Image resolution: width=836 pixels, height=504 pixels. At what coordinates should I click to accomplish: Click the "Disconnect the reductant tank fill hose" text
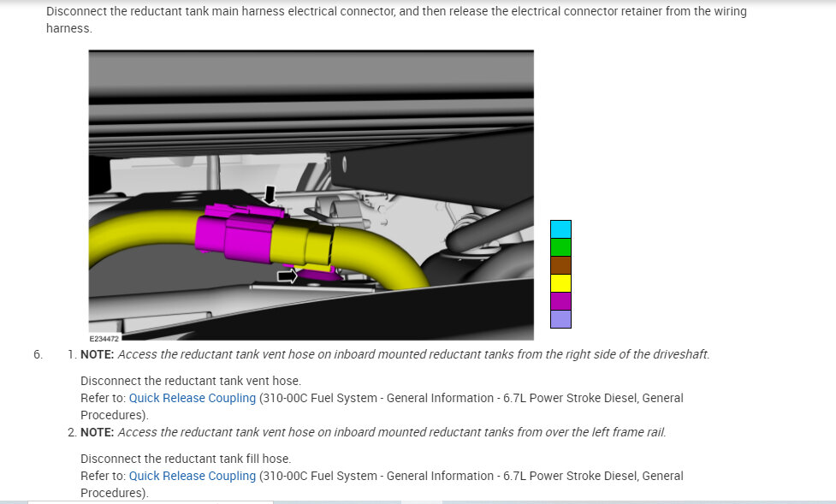pos(185,459)
